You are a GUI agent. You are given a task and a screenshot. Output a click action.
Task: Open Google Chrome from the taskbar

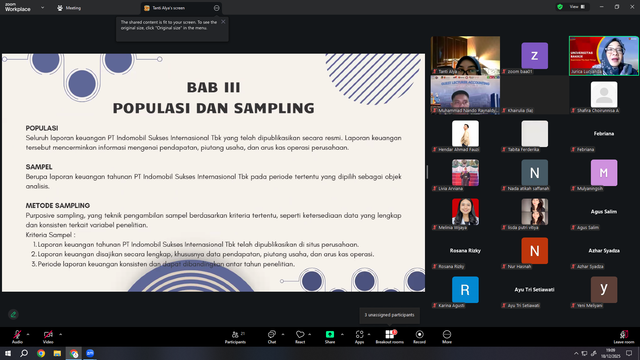click(41, 353)
